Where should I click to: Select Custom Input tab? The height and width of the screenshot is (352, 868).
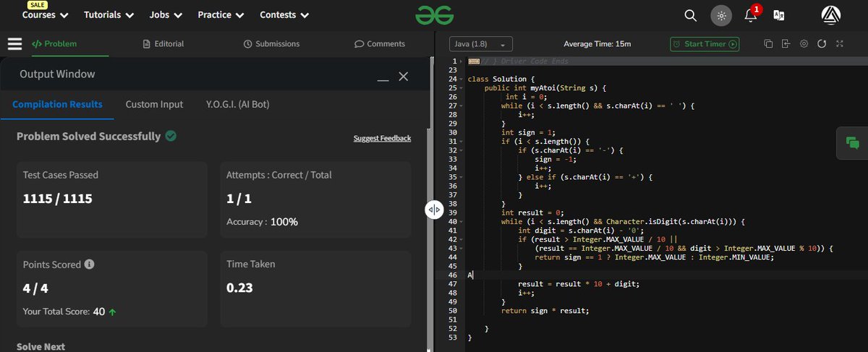[x=154, y=104]
